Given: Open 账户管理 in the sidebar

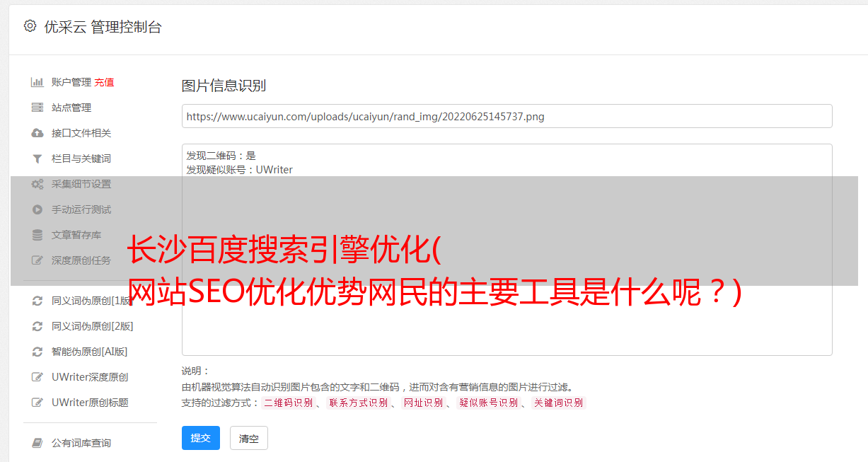Looking at the screenshot, I should (71, 82).
